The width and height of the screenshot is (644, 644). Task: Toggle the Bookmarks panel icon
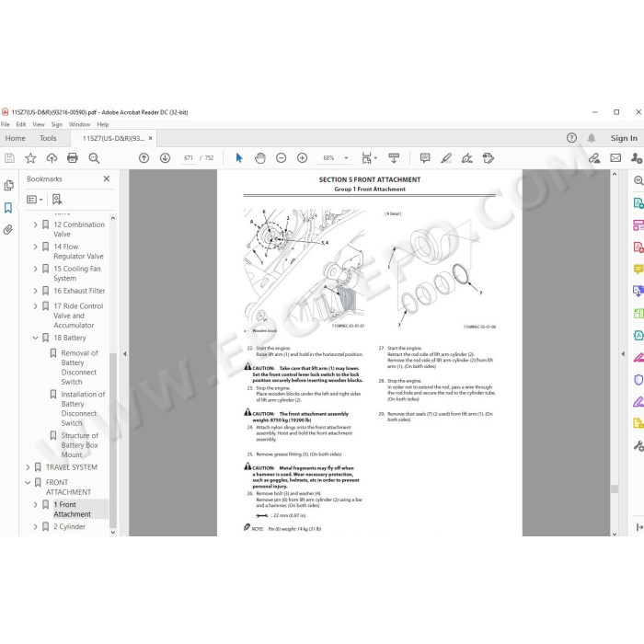click(x=8, y=208)
